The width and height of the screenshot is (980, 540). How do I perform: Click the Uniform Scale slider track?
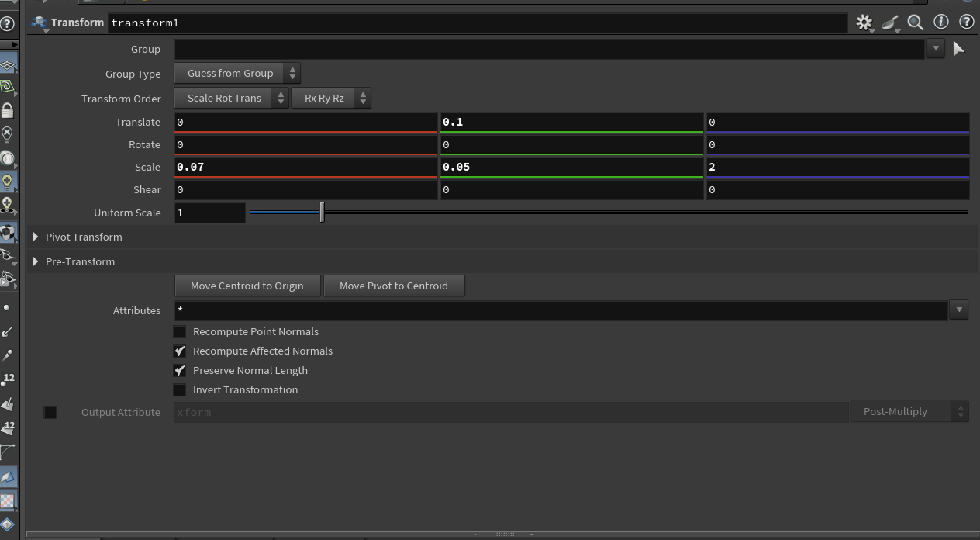pos(609,212)
